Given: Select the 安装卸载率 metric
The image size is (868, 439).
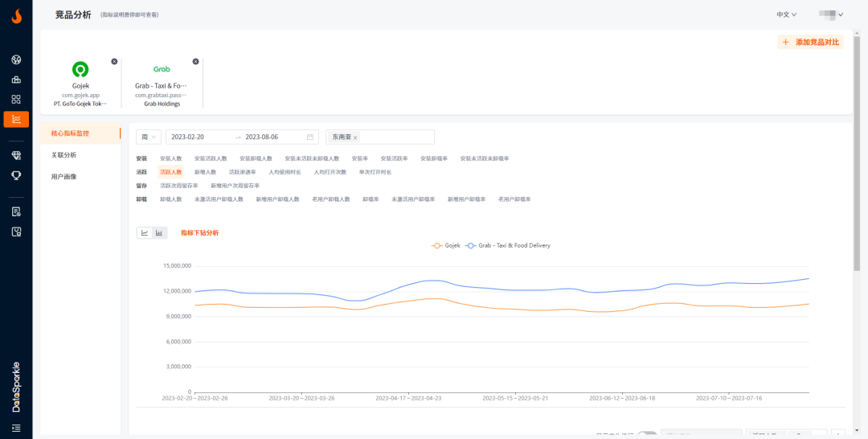Looking at the screenshot, I should point(434,158).
